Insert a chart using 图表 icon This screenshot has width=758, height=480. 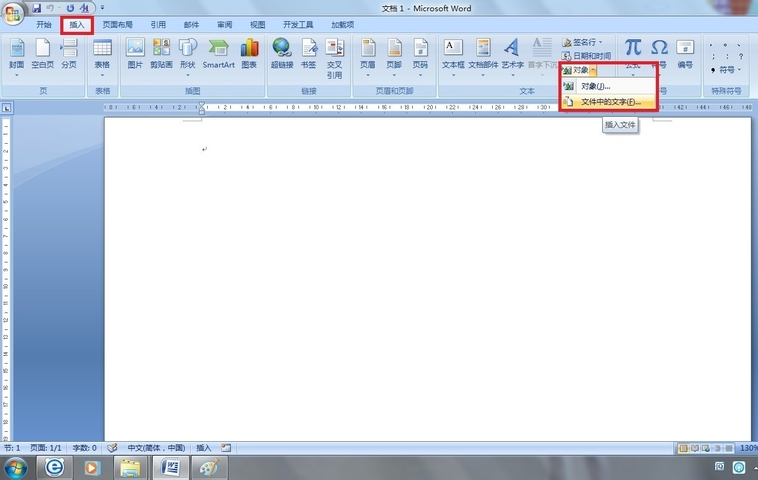pos(249,53)
